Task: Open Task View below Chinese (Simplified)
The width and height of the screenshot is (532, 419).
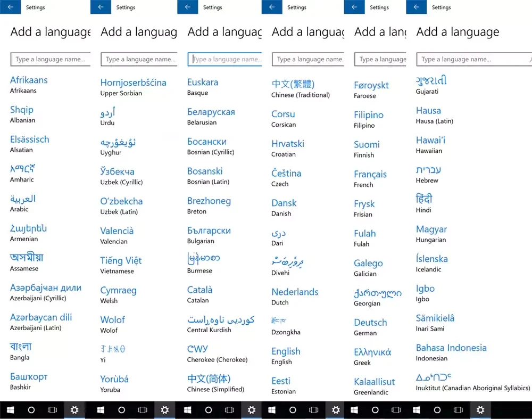Action: [x=229, y=410]
